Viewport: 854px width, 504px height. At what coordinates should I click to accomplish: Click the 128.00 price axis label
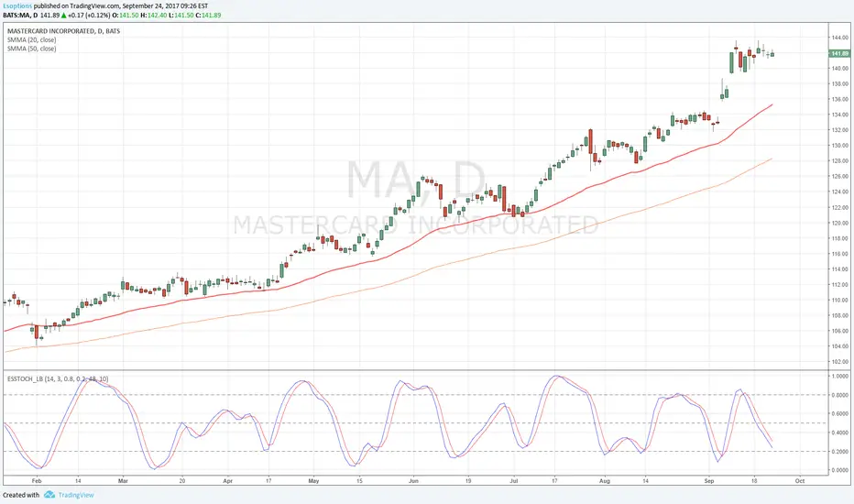point(839,160)
